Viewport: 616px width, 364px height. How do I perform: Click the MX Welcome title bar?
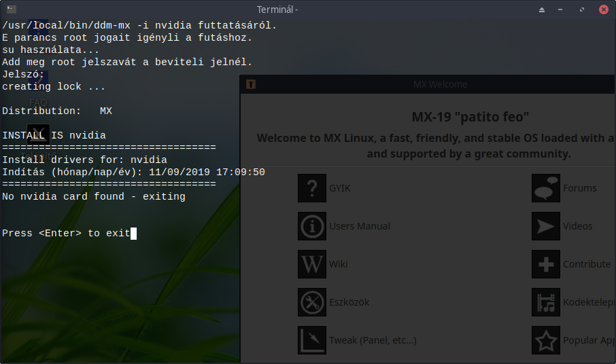pyautogui.click(x=428, y=84)
